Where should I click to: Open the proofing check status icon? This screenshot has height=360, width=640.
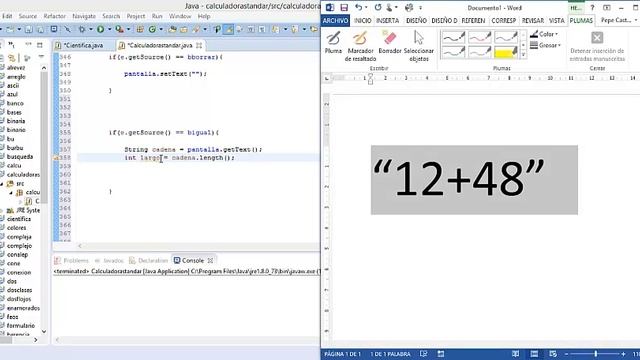[x=424, y=354]
